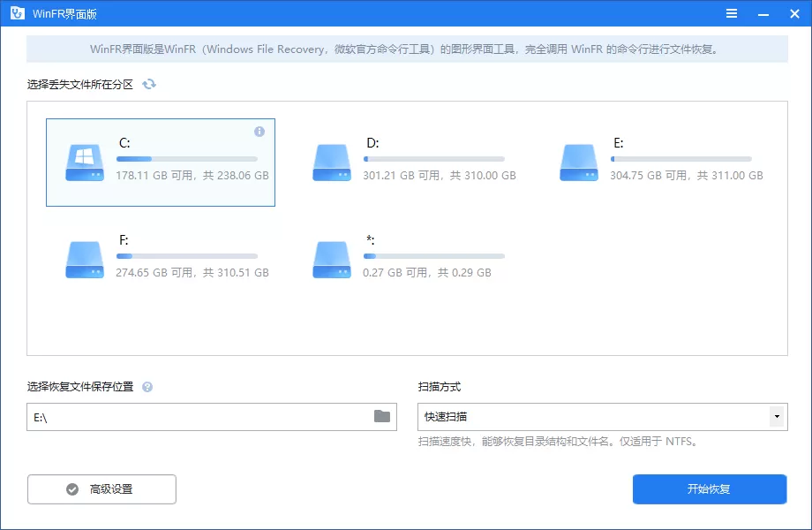
Task: Minimize the WinFR window
Action: point(763,14)
